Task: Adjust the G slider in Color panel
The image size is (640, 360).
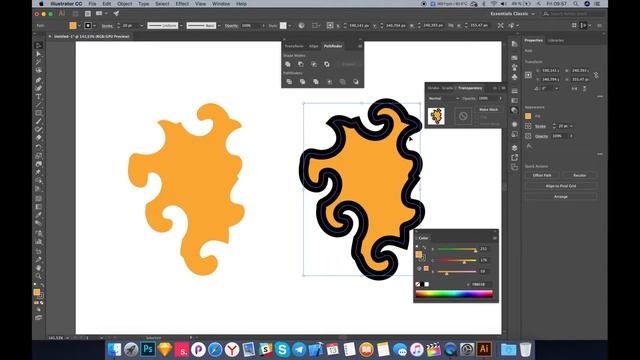Action: tap(457, 260)
